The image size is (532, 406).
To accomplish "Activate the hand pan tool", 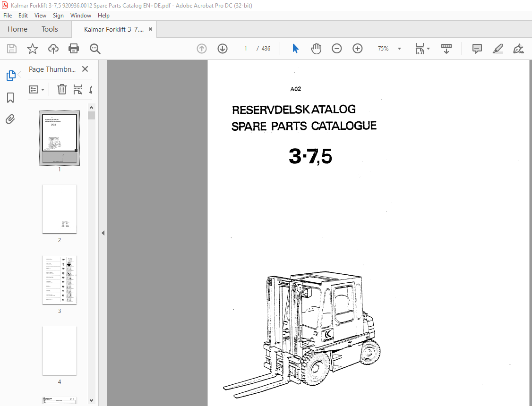I will click(x=316, y=49).
